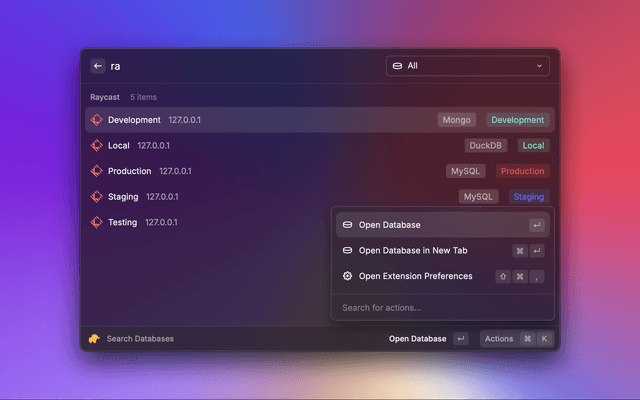
Task: Click the Local database row icon
Action: point(97,145)
